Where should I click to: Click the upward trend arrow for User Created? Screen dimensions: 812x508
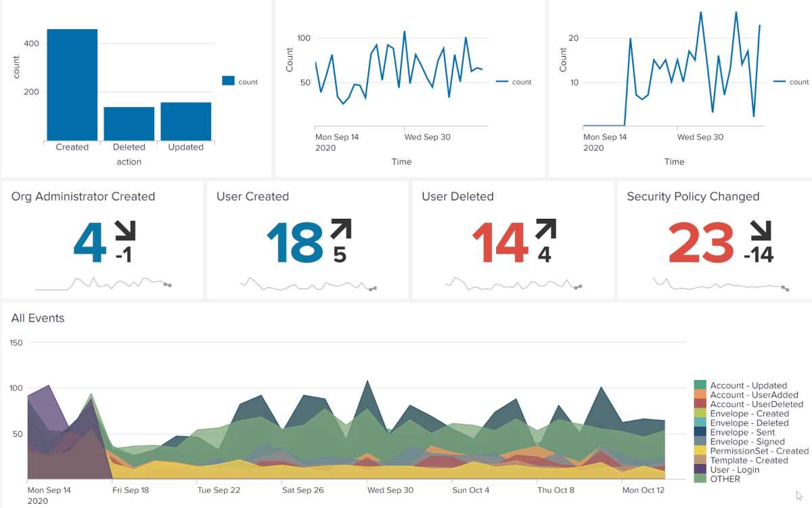(x=341, y=230)
